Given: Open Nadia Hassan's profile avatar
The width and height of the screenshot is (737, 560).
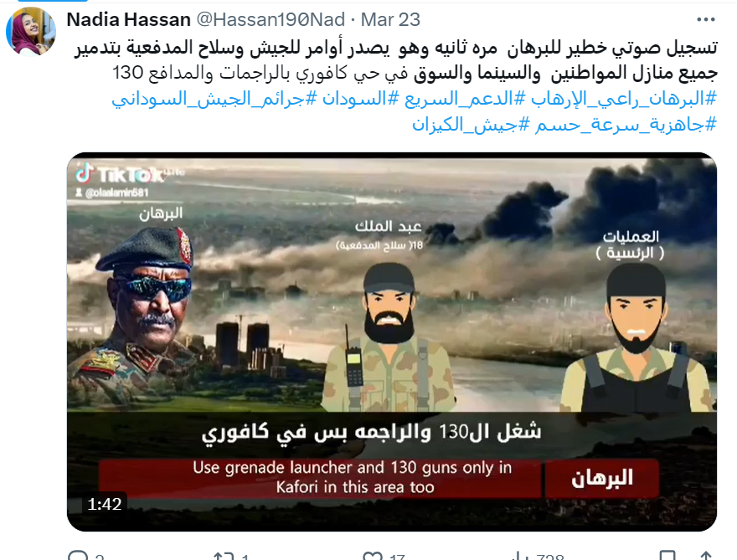Looking at the screenshot, I should tap(31, 32).
